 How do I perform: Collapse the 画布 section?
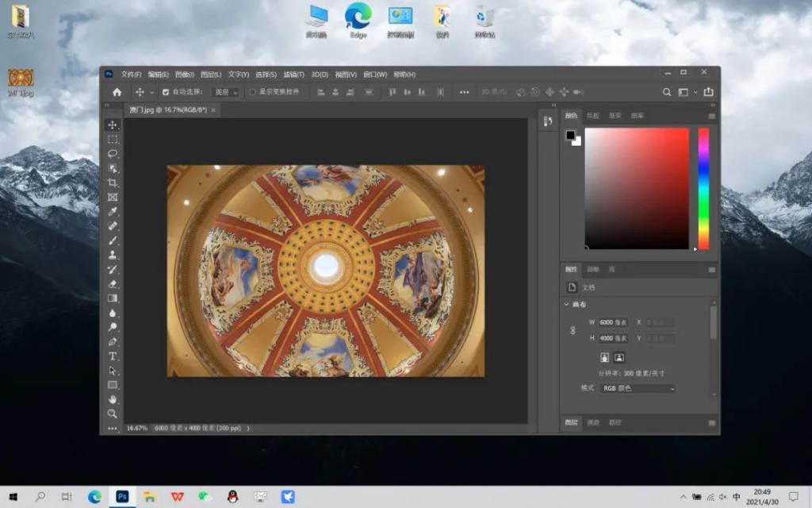(566, 304)
